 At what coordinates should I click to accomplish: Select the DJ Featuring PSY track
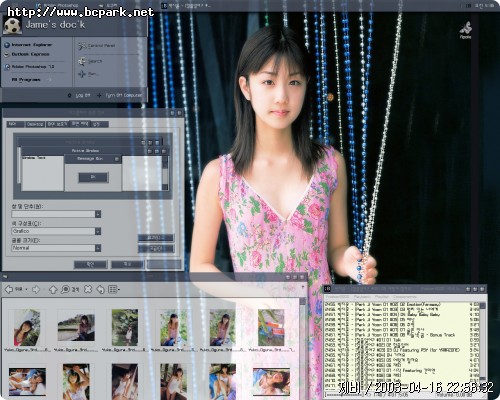pos(402,350)
